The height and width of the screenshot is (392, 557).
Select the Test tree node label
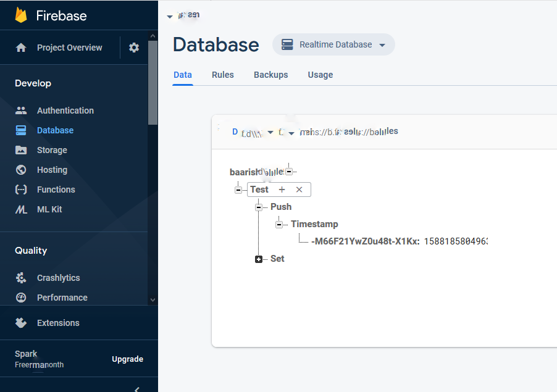coord(259,190)
